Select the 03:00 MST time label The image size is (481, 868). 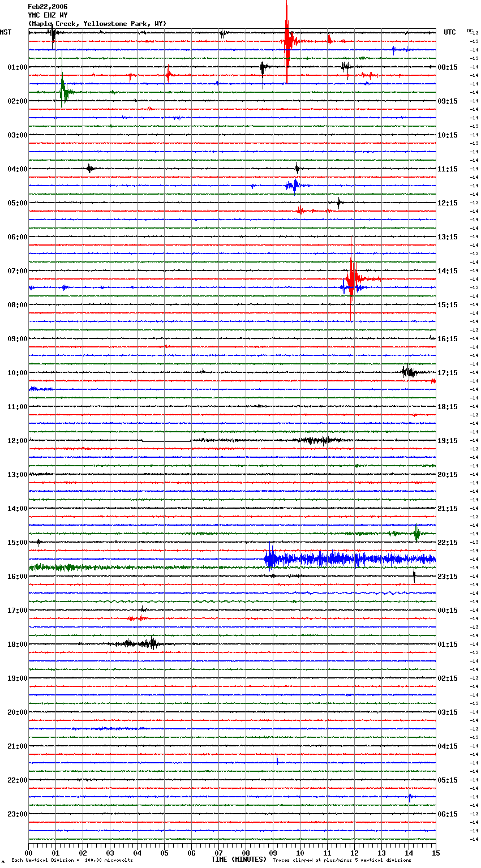tap(18, 135)
